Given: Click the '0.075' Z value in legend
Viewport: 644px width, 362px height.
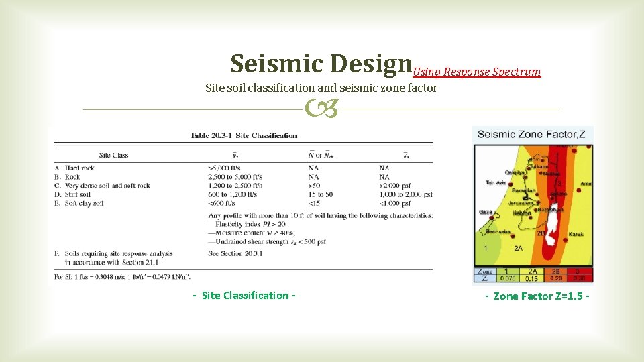Looking at the screenshot, I should click(x=508, y=278).
